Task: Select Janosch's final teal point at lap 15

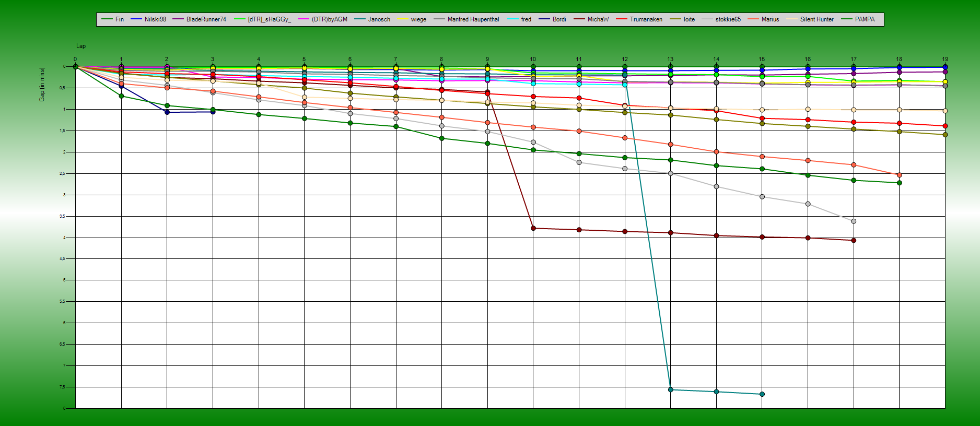Action: 762,394
